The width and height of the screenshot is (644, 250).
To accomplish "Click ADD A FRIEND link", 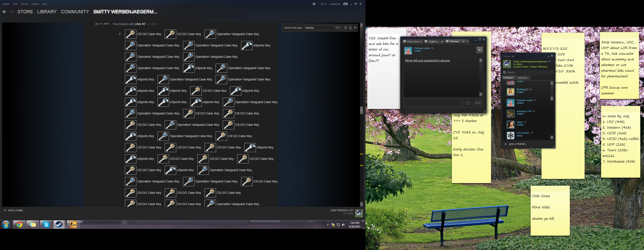I will 517,144.
